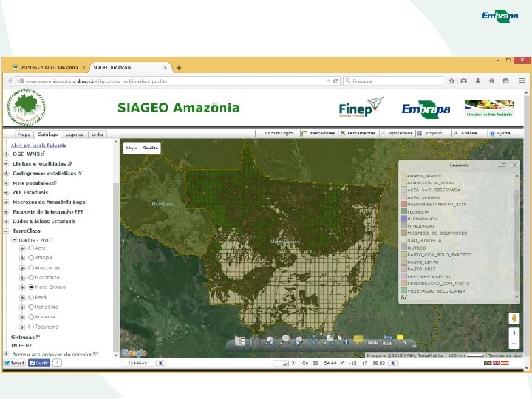
Task: Switch map to Satélite view
Action: [x=150, y=148]
